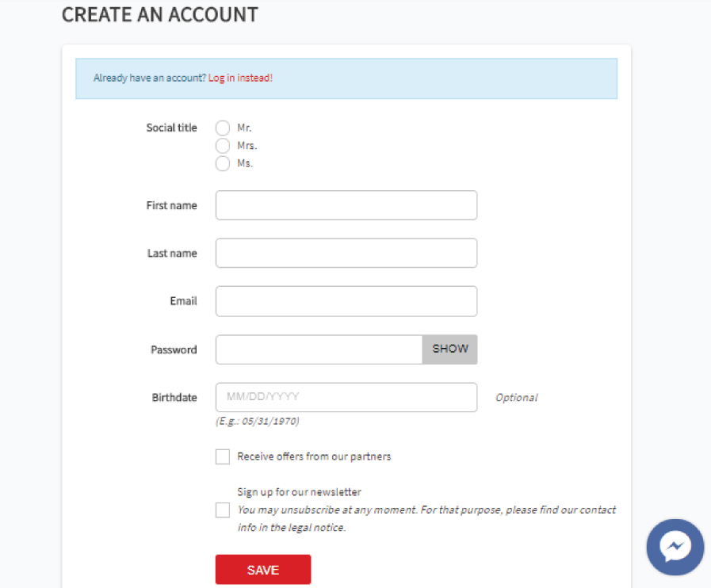Pick the Ms. radio option
The height and width of the screenshot is (588, 711).
click(223, 163)
